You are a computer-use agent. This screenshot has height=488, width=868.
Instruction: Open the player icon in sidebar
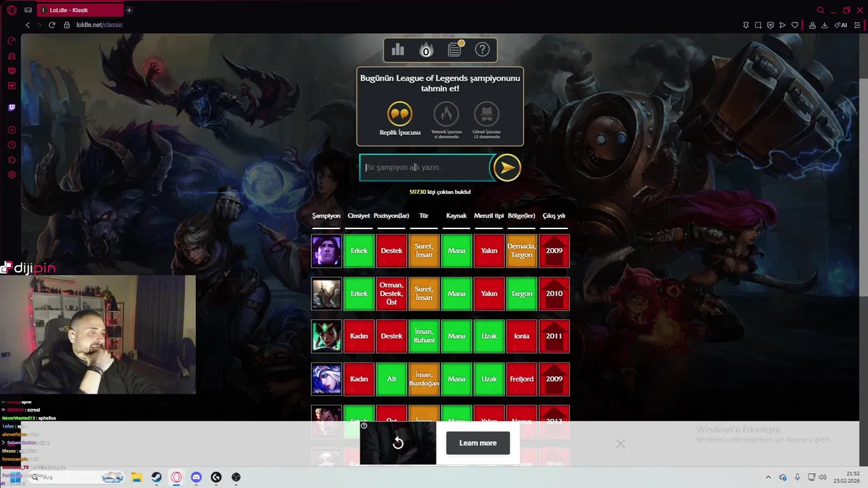12,130
